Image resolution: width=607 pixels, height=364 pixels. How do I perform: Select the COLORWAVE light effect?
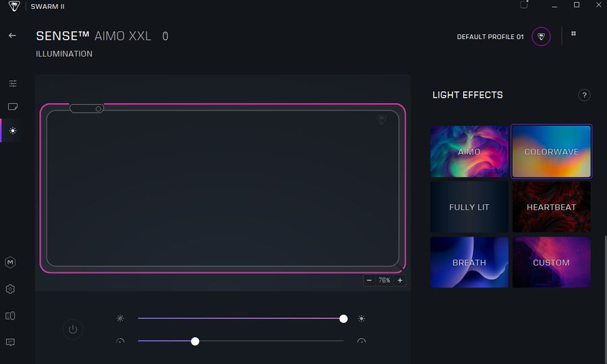click(551, 151)
